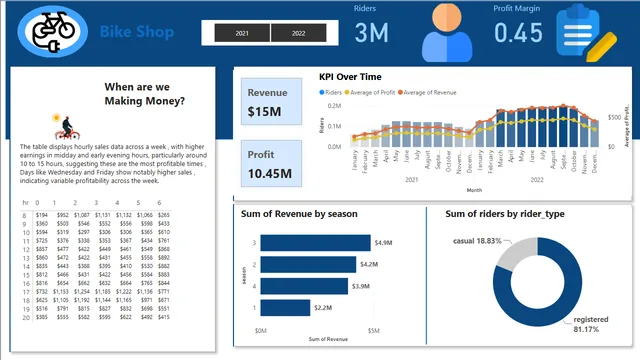The height and width of the screenshot is (360, 640).
Task: Click hour 17 row label in table
Action: pos(26,292)
